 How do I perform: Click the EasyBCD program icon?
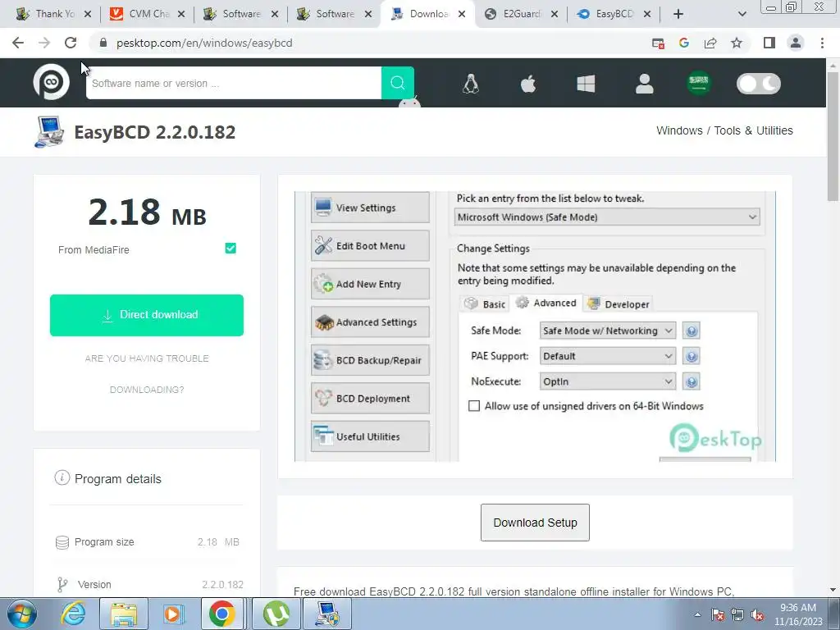point(49,132)
